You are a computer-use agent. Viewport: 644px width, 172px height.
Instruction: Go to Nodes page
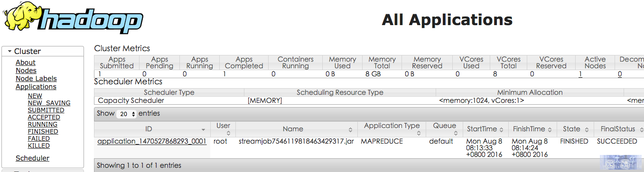pos(26,71)
